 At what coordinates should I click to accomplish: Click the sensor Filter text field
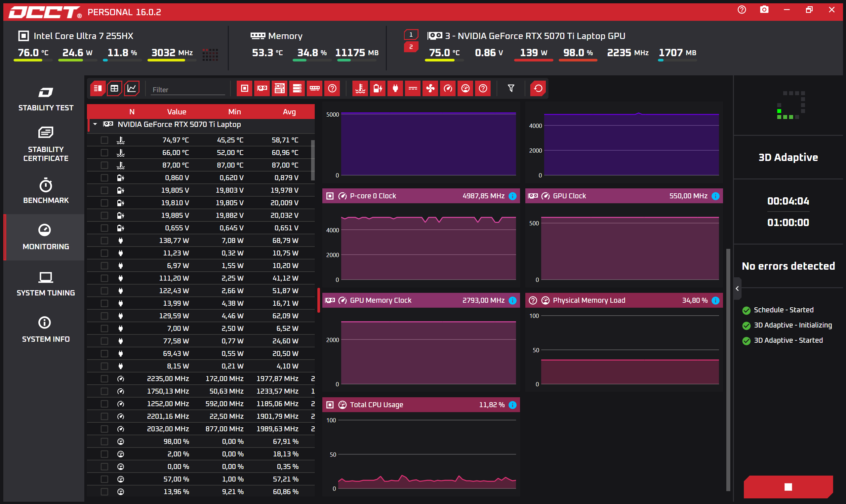(188, 90)
